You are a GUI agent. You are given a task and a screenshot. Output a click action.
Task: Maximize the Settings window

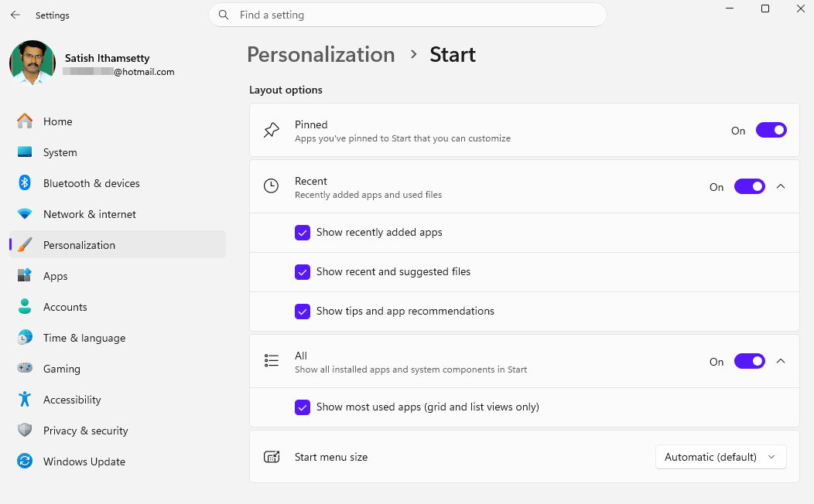[764, 9]
